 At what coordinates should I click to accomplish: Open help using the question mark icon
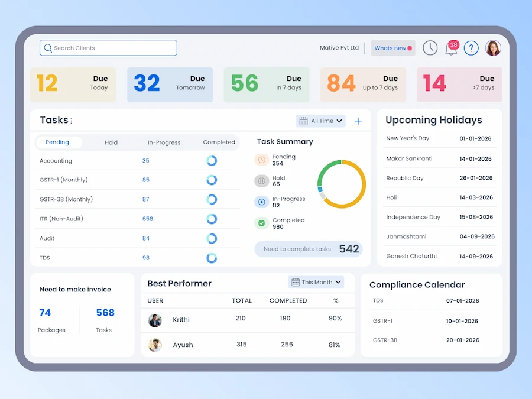click(x=471, y=48)
